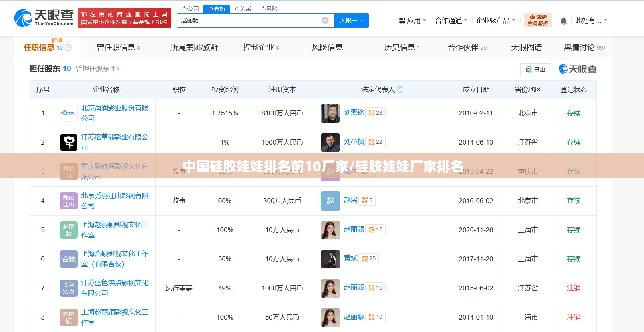This screenshot has width=644, height=332.
Task: Open 刘小枫's related companies badge 22
Action: [376, 142]
